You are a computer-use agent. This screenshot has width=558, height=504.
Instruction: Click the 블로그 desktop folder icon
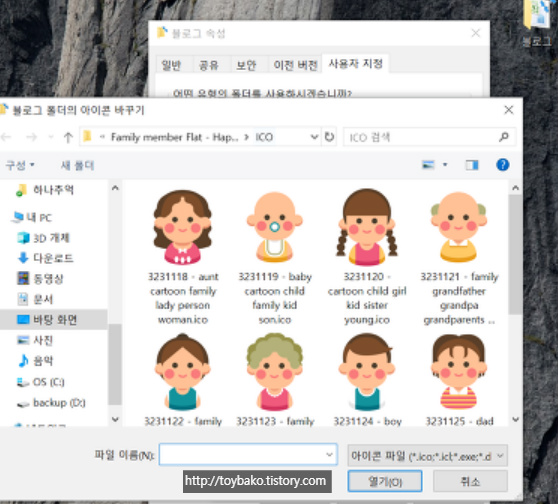tap(537, 23)
